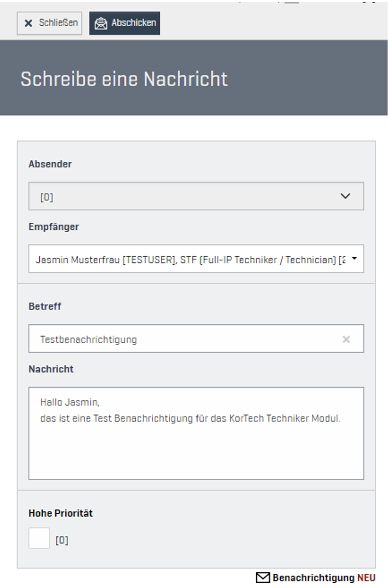Click the [0] label beside the priority checkbox
This screenshot has height=588, width=388.
(62, 540)
